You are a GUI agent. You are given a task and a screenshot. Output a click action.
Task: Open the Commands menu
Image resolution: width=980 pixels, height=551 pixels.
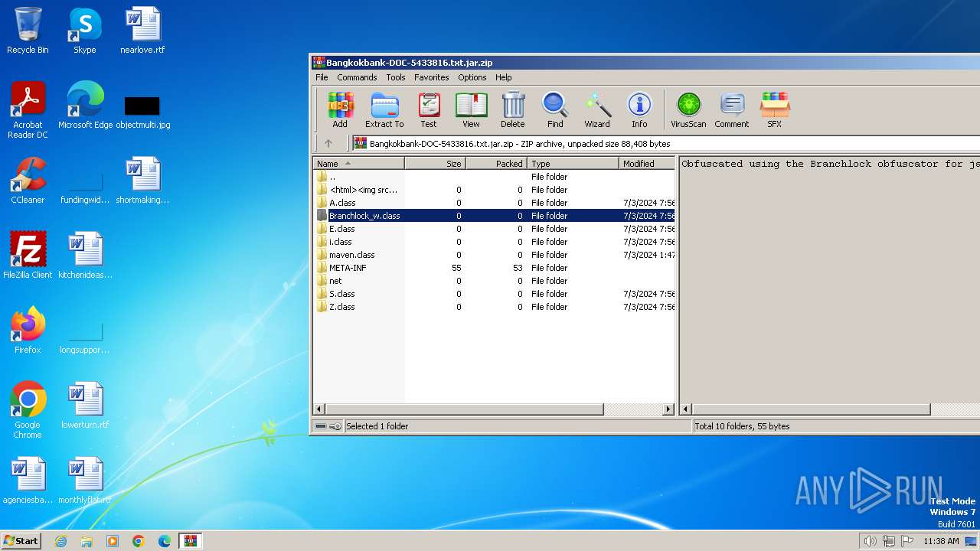[x=357, y=77]
